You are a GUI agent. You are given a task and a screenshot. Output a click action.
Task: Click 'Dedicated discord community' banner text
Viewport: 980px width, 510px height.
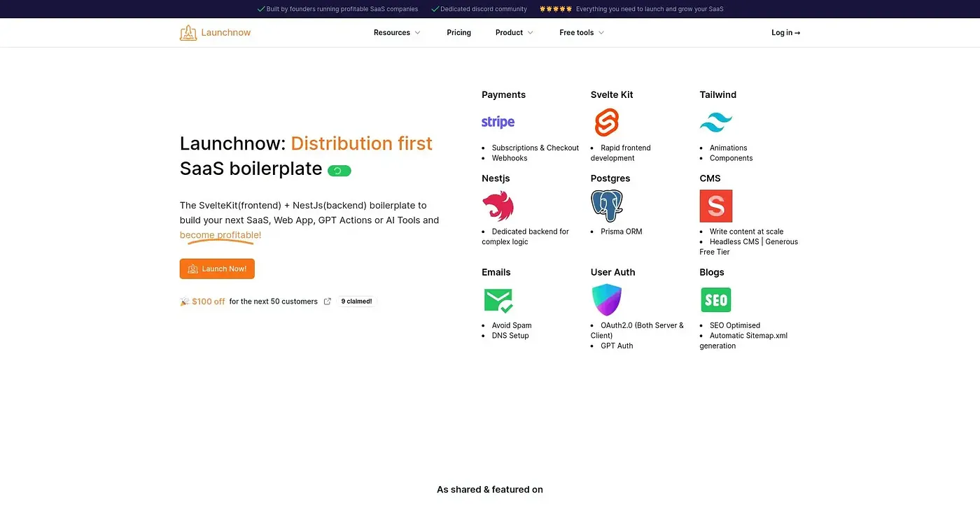coord(484,9)
